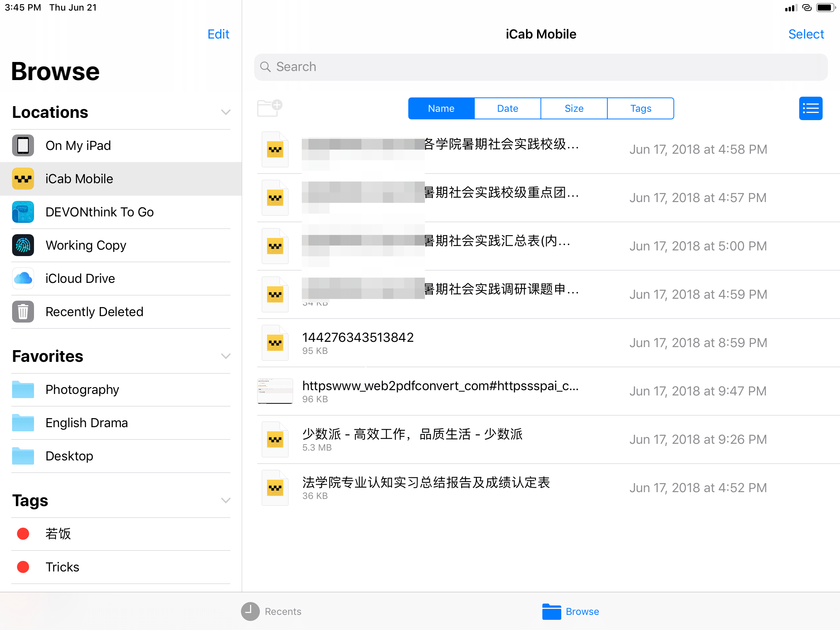
Task: Collapse the Favorites section chevron
Action: point(225,356)
